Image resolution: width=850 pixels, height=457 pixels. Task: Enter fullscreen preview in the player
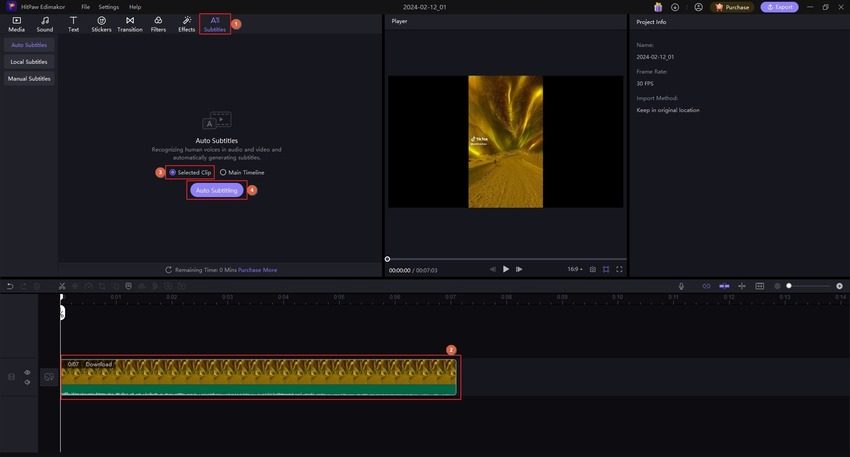[x=619, y=269]
